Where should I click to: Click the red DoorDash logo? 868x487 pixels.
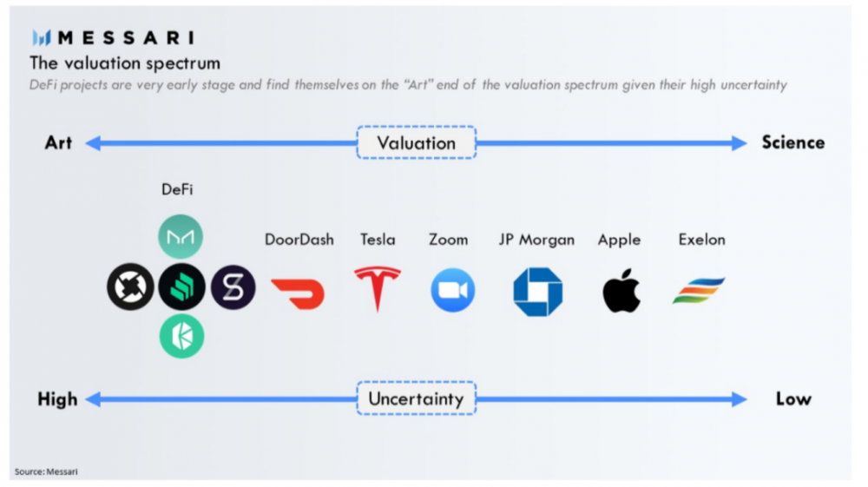298,294
